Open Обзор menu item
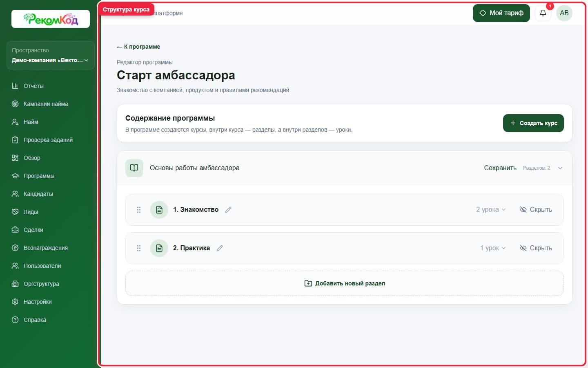The width and height of the screenshot is (588, 368). point(32,158)
